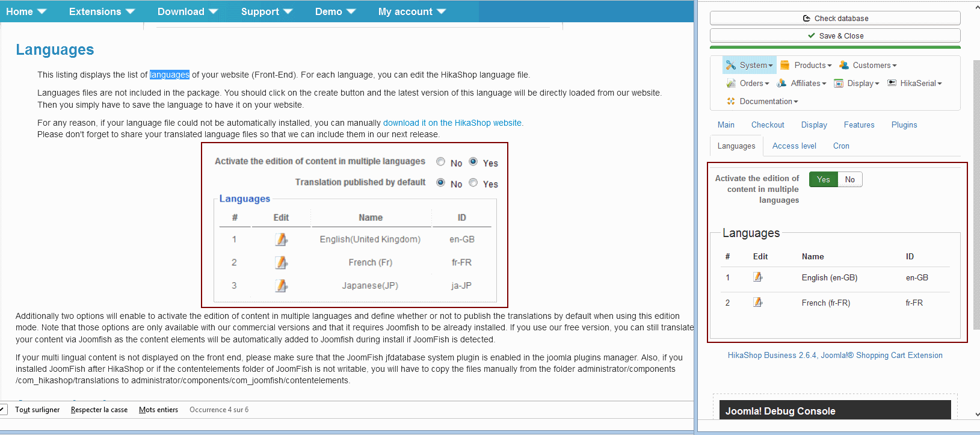The width and height of the screenshot is (980, 435).
Task: Edit French (fr-FR) language file icon
Action: [x=758, y=302]
